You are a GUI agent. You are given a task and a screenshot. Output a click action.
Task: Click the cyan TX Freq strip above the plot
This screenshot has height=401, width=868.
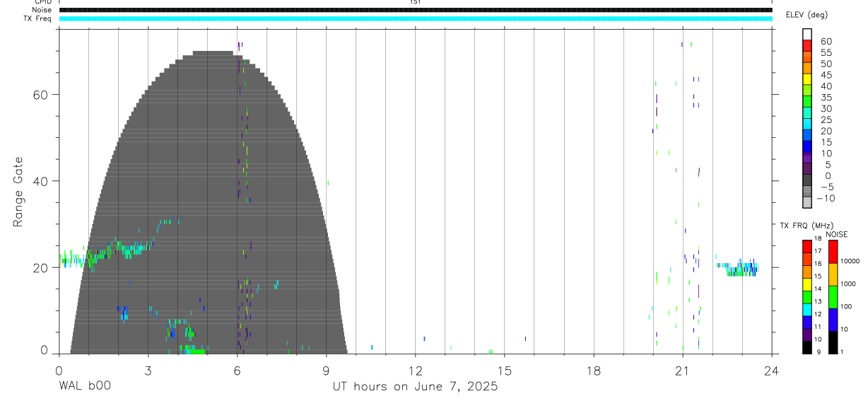point(416,18)
